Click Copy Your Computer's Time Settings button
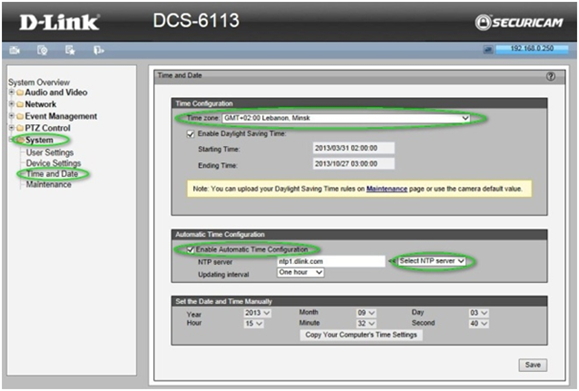Screen dimensions: 579x391 [361, 335]
